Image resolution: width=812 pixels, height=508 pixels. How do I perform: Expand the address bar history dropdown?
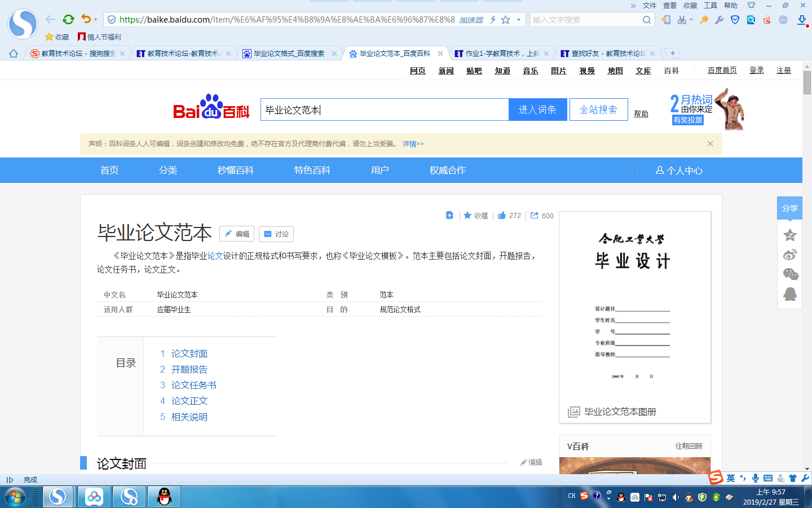click(x=519, y=20)
